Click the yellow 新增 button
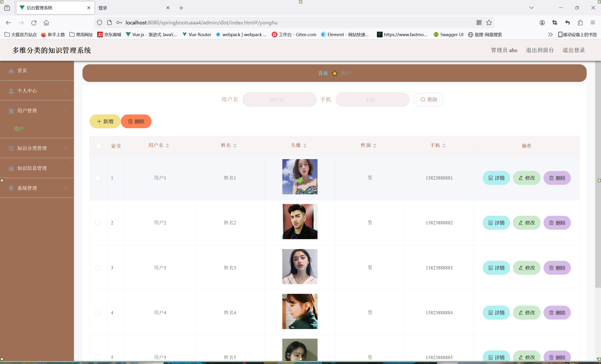Image resolution: width=601 pixels, height=364 pixels. (105, 121)
